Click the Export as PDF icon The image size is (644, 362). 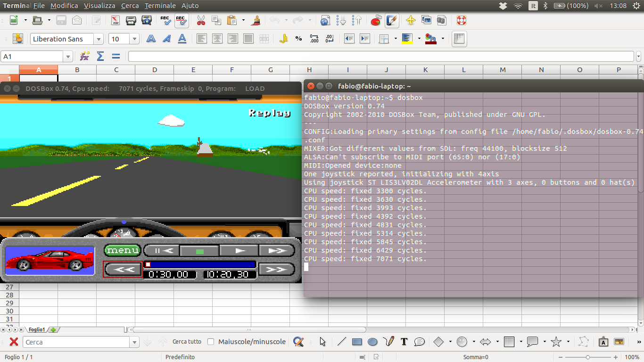[x=116, y=20]
